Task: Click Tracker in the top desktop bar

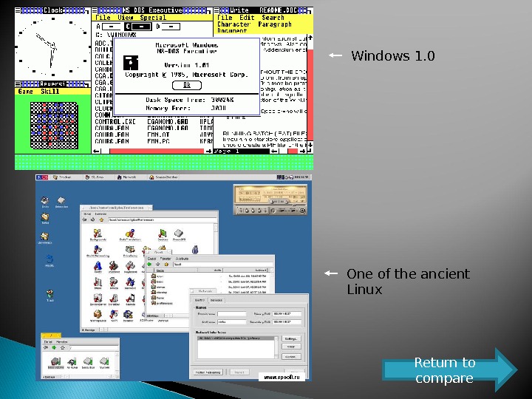Action: point(62,177)
